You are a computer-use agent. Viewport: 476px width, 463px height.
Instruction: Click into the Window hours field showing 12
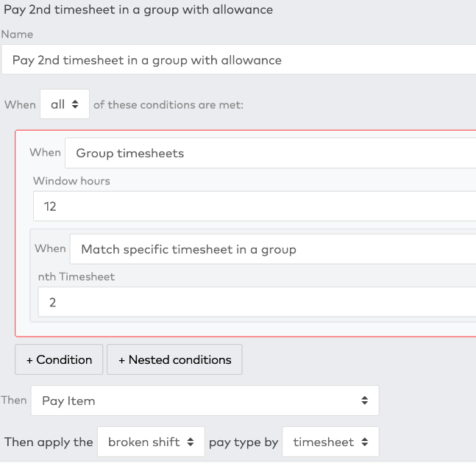pos(255,207)
